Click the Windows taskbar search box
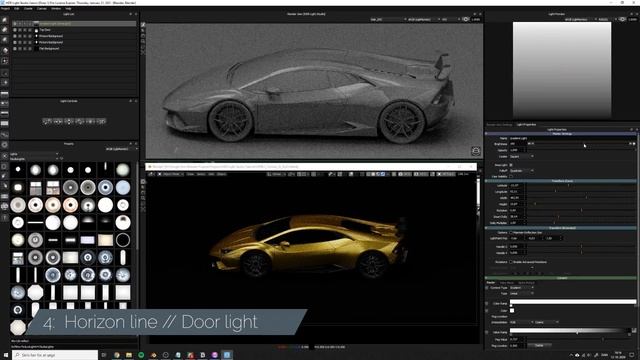This screenshot has width=640, height=360. coord(55,355)
